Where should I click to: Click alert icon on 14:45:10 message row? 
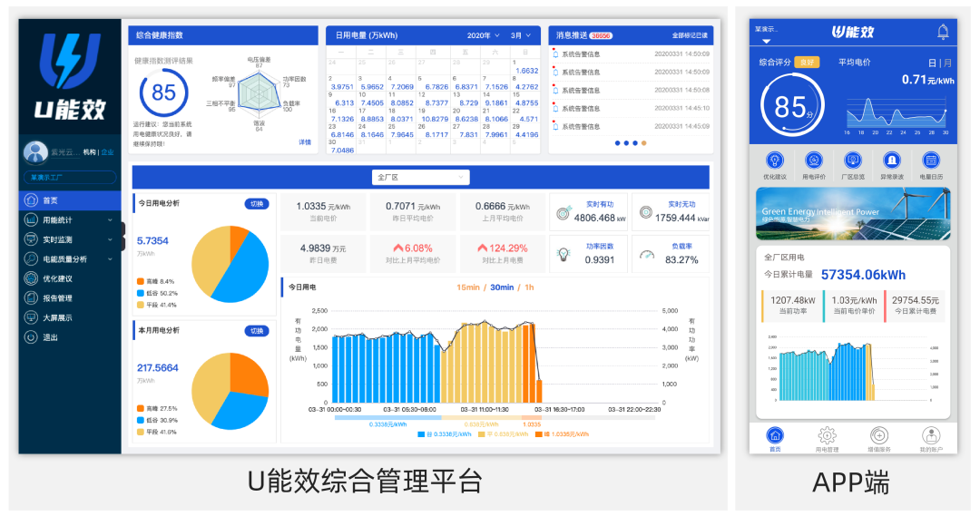point(555,108)
